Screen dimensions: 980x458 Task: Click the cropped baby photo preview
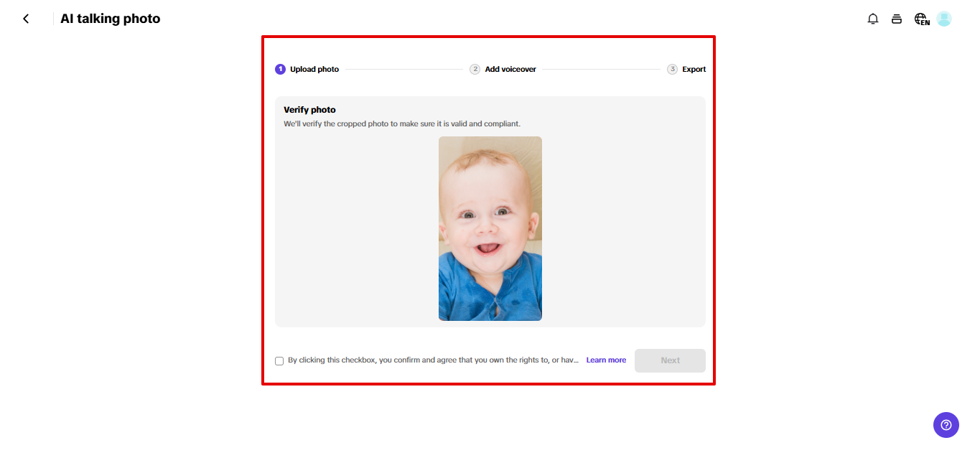[x=490, y=228]
